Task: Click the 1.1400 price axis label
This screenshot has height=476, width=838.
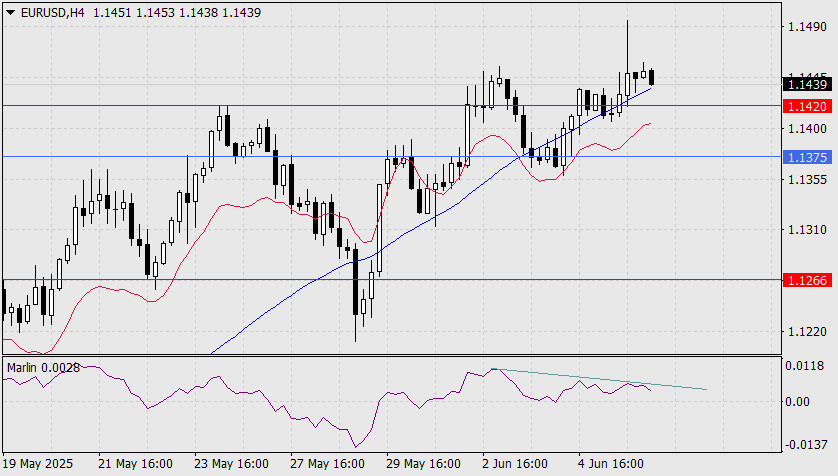Action: (808, 129)
